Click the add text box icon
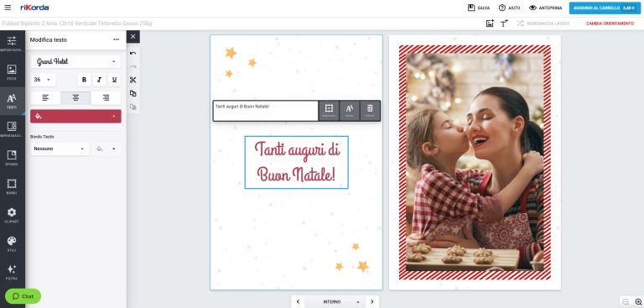The width and height of the screenshot is (644, 308). 504,23
